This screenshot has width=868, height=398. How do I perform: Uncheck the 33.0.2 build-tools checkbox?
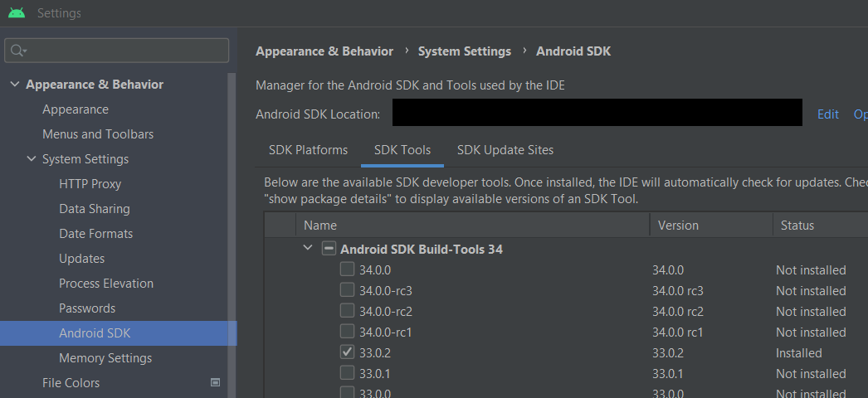[347, 352]
